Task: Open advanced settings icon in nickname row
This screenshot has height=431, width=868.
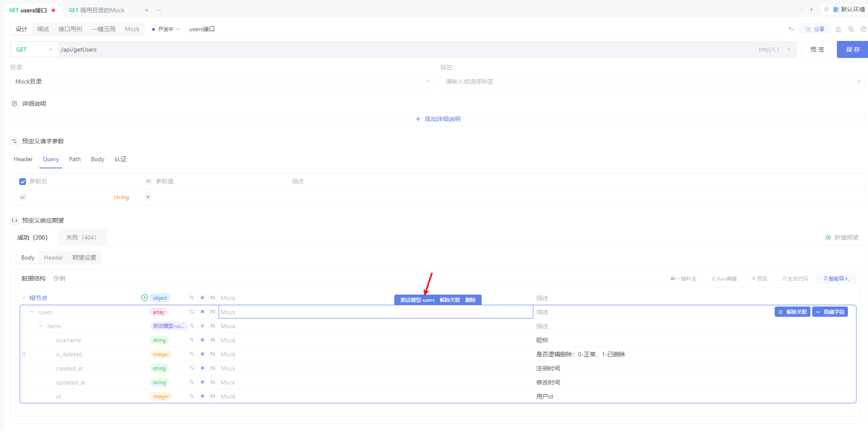Action: tap(192, 340)
